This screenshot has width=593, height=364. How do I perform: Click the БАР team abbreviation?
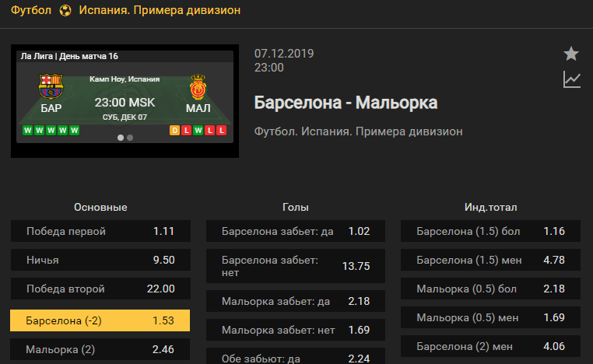pos(51,108)
